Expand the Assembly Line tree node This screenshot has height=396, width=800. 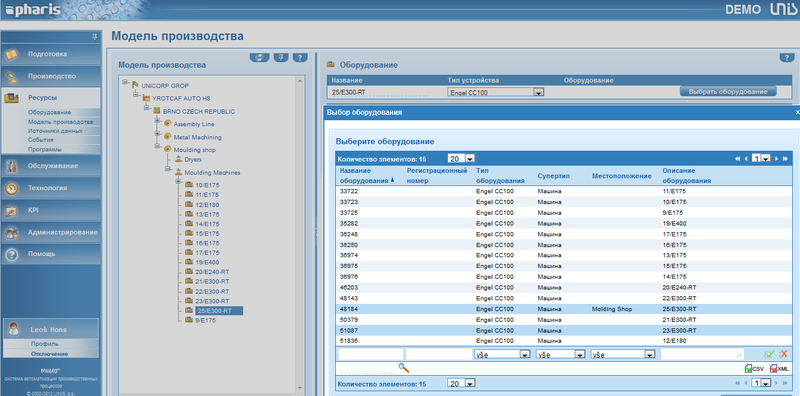(x=157, y=120)
